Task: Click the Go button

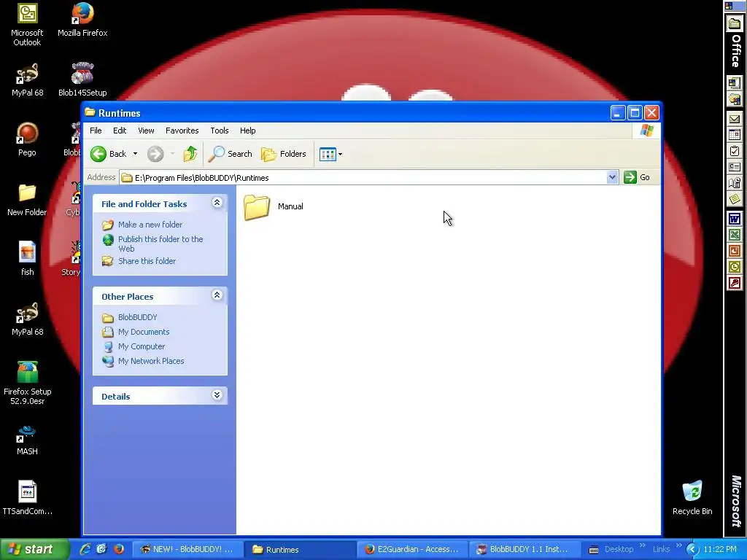Action: tap(637, 177)
